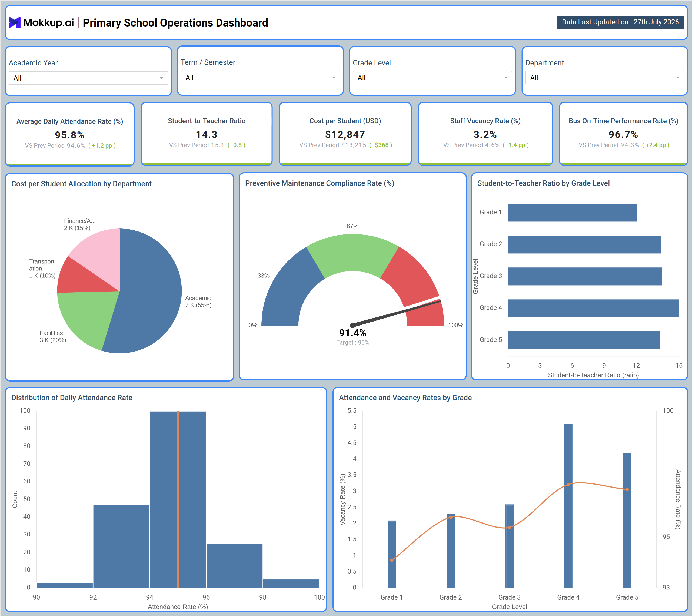Click the green gauge segment 33-67%
The height and width of the screenshot is (616, 692).
pos(352,252)
